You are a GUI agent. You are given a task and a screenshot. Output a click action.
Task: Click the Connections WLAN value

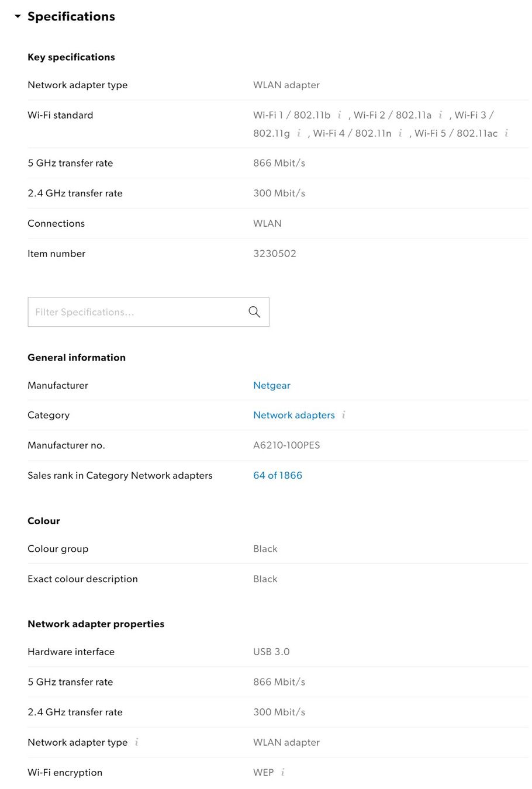point(267,223)
